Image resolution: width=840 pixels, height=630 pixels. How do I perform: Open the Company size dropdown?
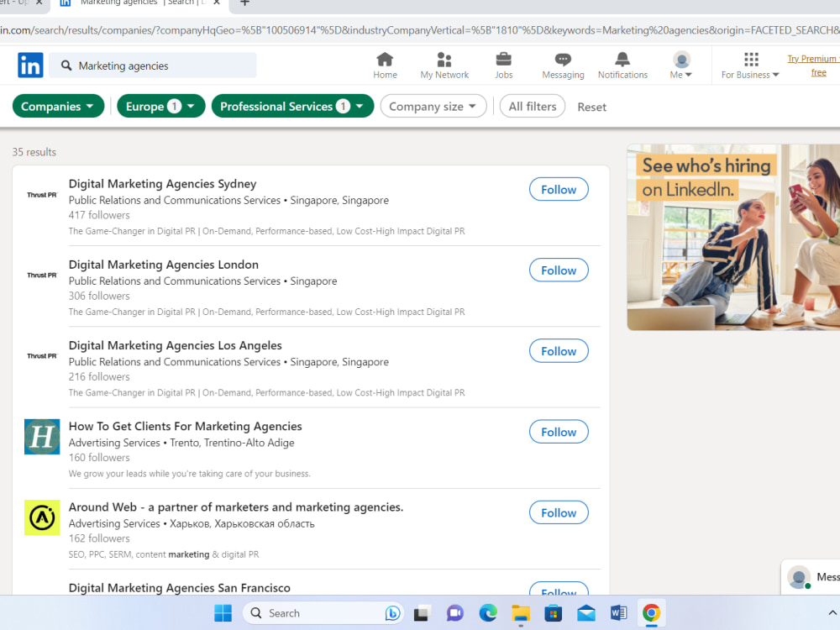[x=433, y=106]
